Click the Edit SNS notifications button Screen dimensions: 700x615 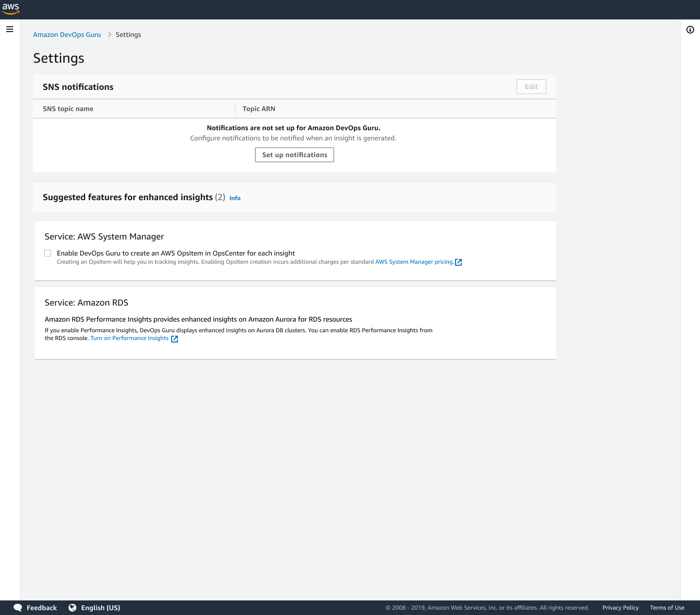(x=531, y=86)
